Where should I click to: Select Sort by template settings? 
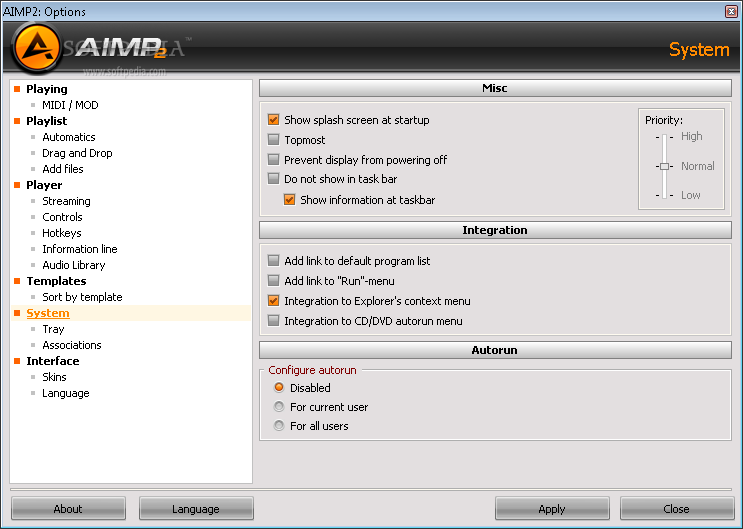82,297
